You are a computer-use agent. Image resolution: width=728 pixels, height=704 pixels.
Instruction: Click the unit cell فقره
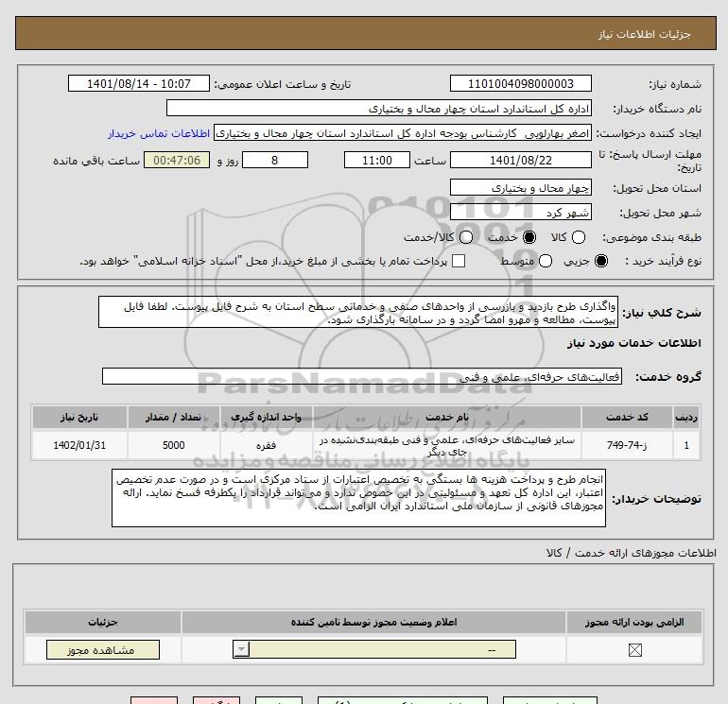[266, 445]
